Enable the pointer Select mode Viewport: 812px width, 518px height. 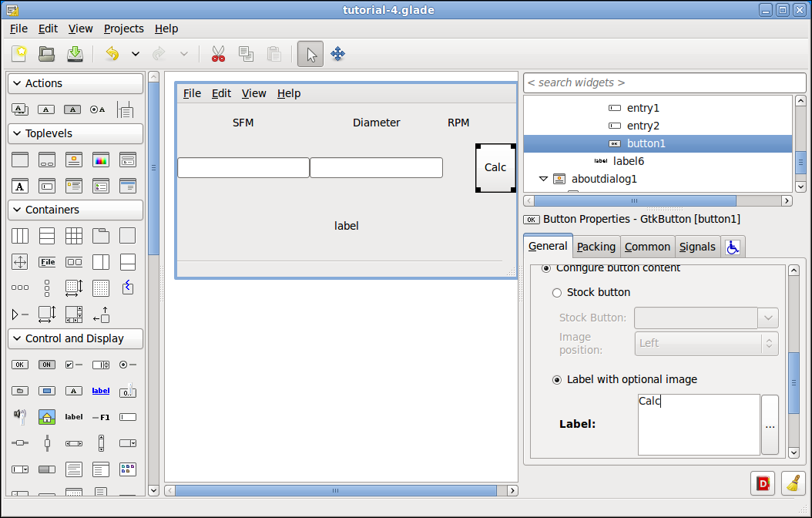(310, 54)
